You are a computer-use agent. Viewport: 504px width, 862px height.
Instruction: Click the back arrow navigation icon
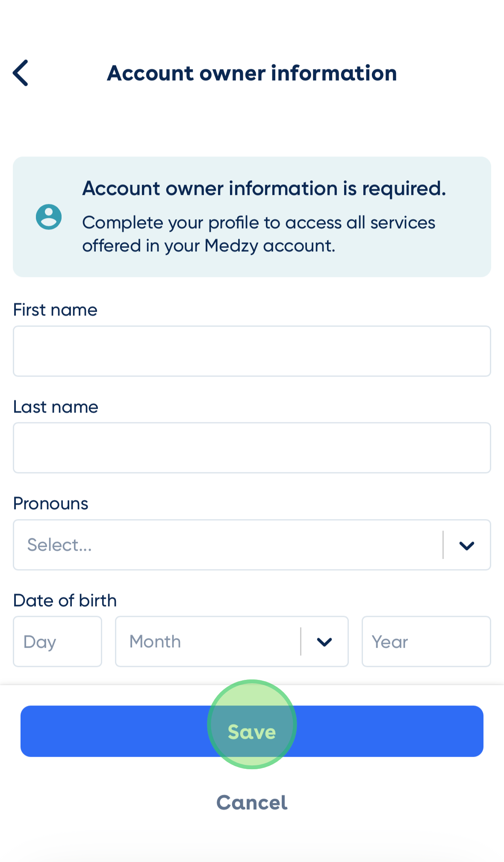(20, 73)
